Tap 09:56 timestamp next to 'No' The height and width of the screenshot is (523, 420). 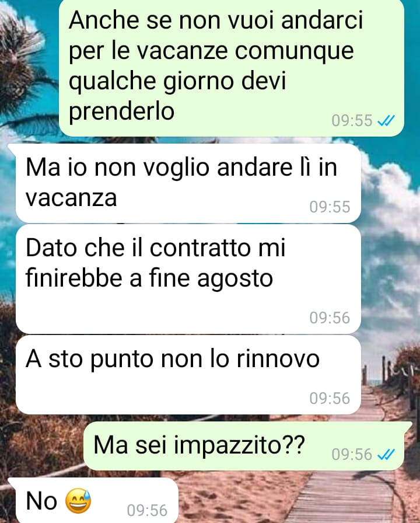click(147, 510)
